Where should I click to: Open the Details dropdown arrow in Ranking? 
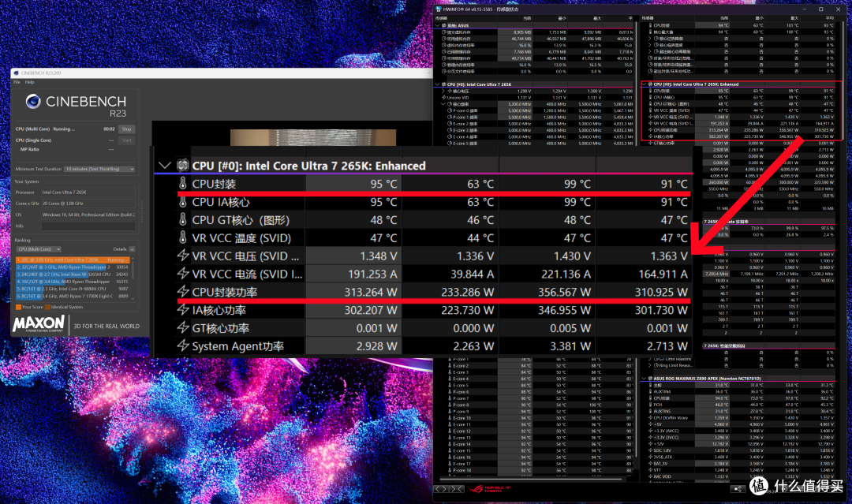(x=132, y=249)
